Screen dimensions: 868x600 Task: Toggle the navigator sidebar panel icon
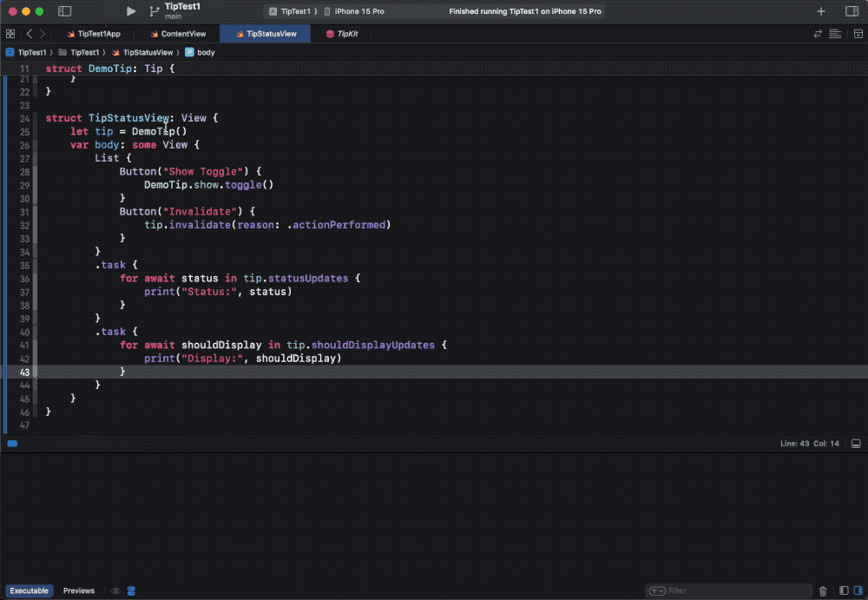coord(65,11)
